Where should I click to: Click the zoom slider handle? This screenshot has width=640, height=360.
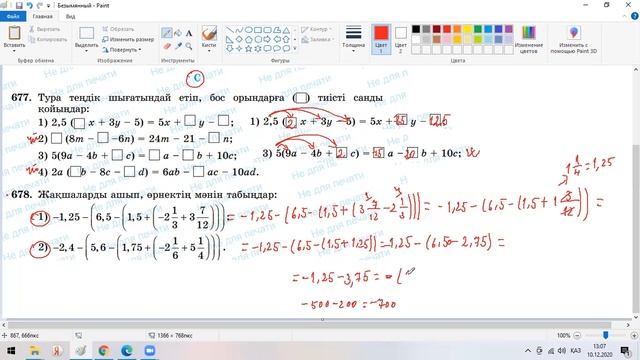pos(606,335)
